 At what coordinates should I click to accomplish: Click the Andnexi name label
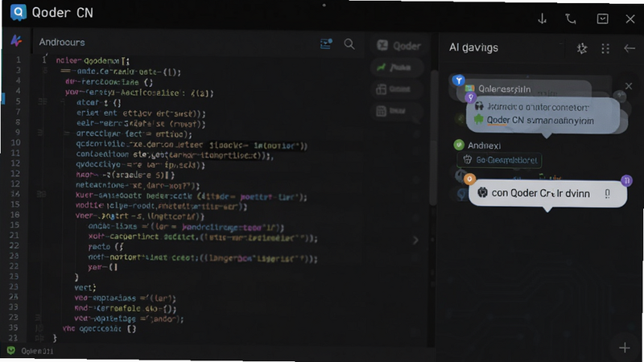(x=484, y=146)
